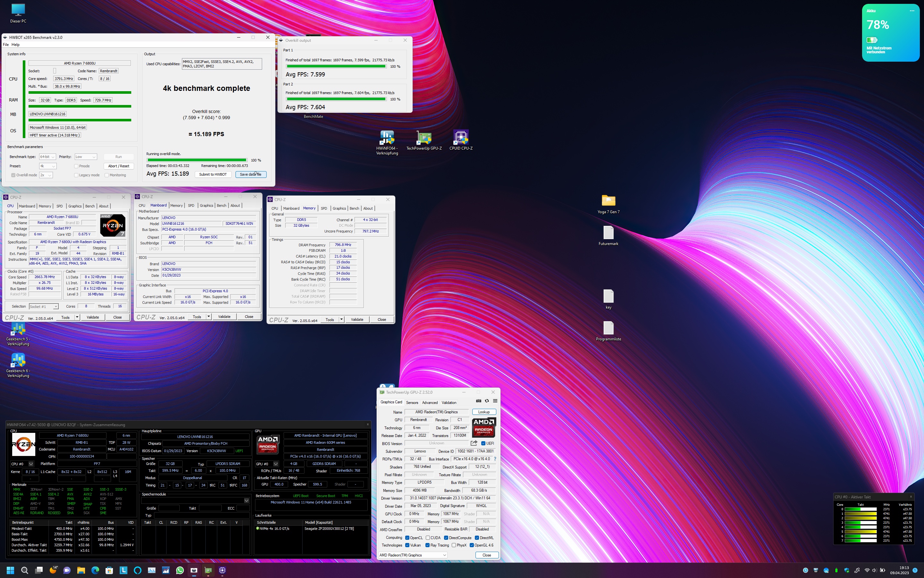Open the CPU #0 dropdown in HWiNFO
The image size is (924, 578).
(22, 464)
